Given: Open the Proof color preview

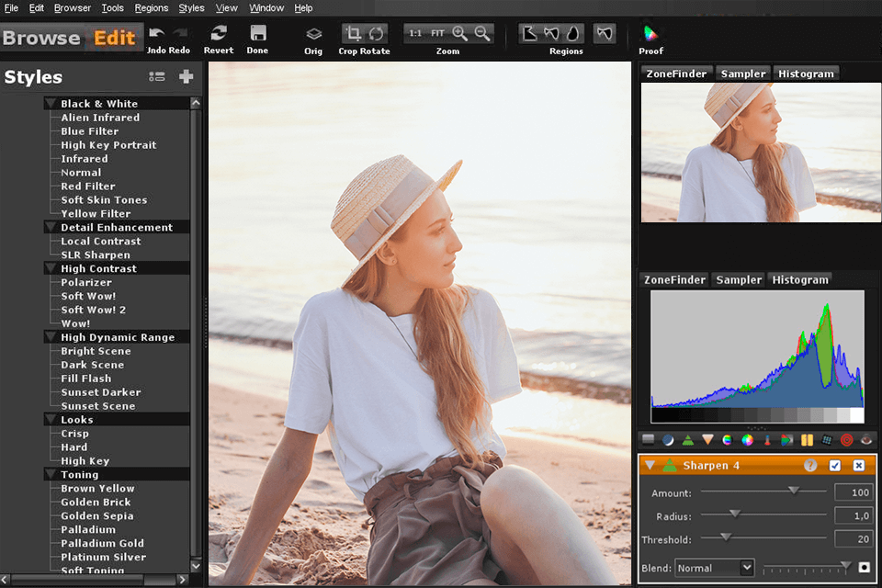Looking at the screenshot, I should pyautogui.click(x=650, y=34).
